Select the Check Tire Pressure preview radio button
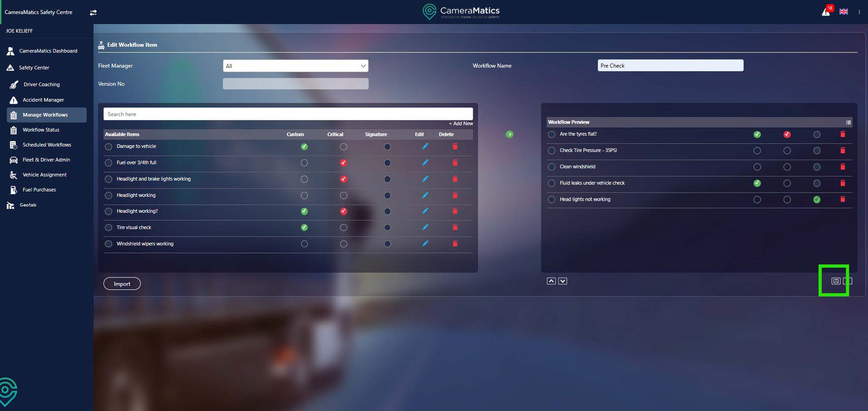 tap(552, 151)
